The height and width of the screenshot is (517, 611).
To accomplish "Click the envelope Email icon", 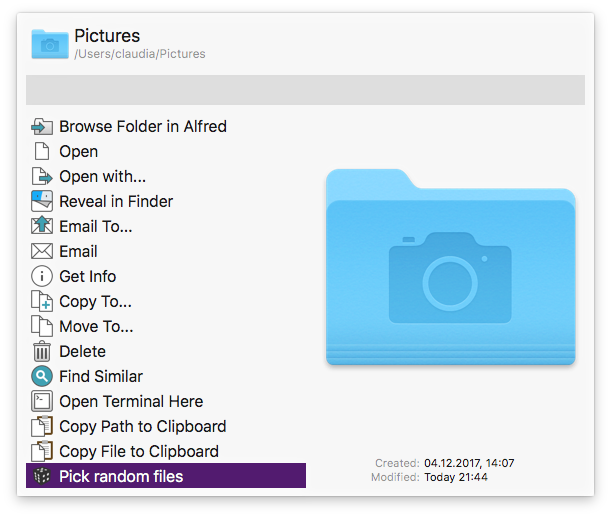I will (x=42, y=252).
